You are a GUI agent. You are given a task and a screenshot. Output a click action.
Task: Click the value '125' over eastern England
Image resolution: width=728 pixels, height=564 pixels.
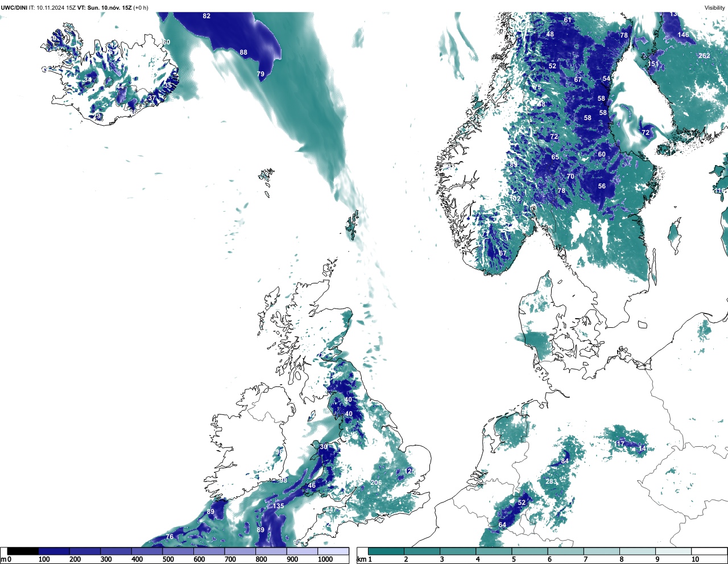tap(410, 471)
